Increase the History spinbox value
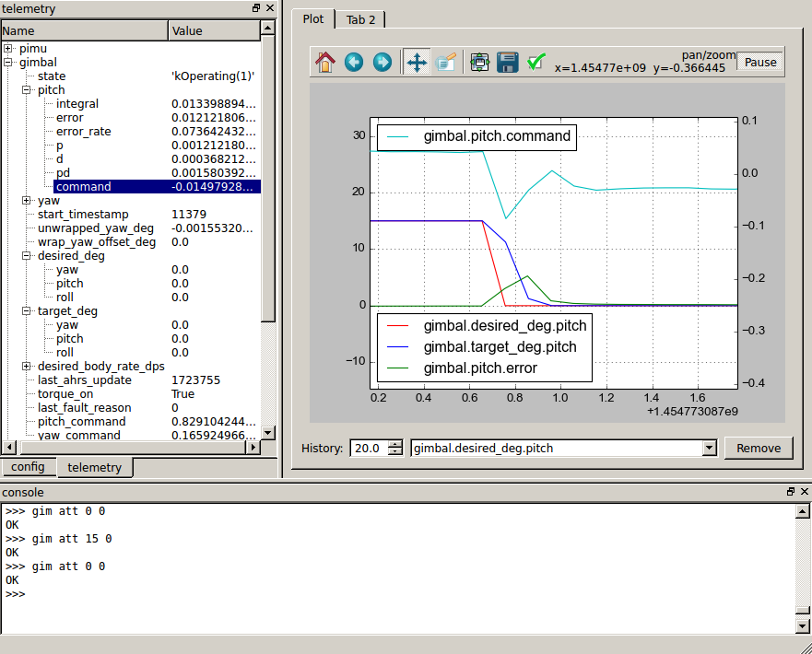The width and height of the screenshot is (812, 654). pos(395,444)
